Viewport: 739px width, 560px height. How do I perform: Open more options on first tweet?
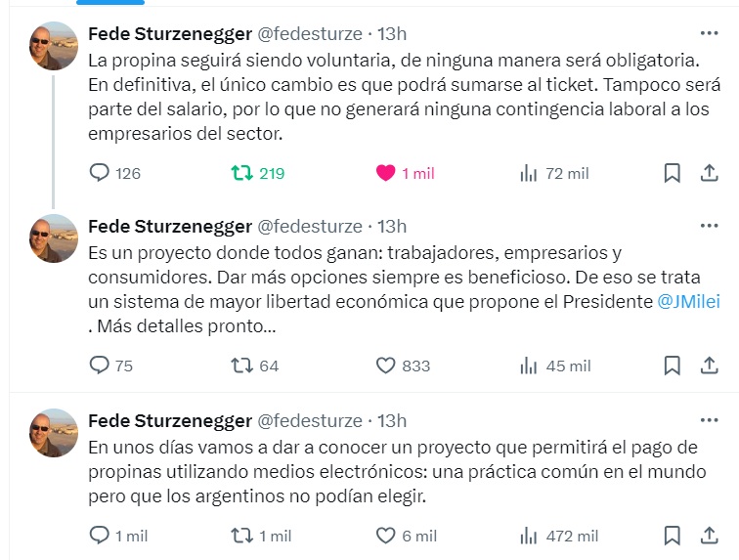pyautogui.click(x=710, y=33)
